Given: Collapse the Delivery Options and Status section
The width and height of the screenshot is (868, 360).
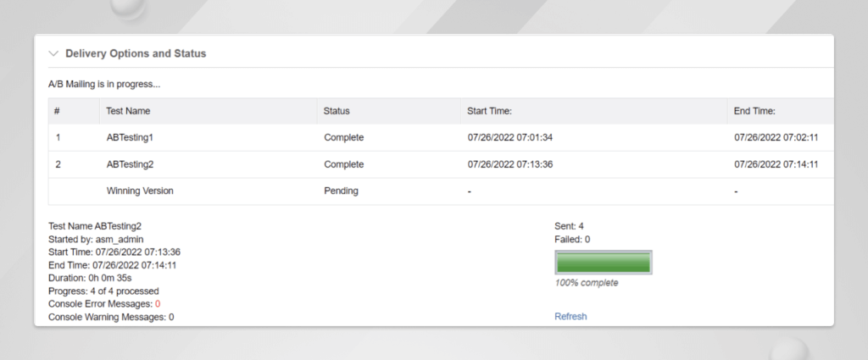Looking at the screenshot, I should pyautogui.click(x=54, y=53).
